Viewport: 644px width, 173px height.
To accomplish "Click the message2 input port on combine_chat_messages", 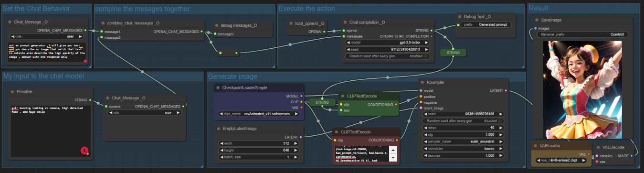I will pos(102,37).
